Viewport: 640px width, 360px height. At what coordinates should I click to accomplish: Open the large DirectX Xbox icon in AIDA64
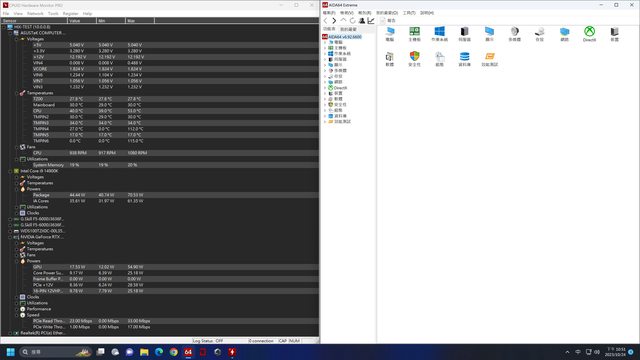(589, 34)
